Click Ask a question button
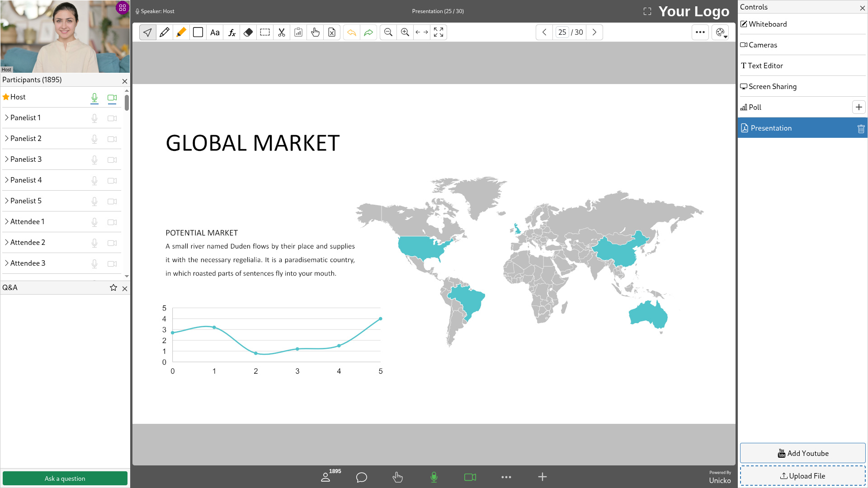868x488 pixels. click(x=65, y=479)
